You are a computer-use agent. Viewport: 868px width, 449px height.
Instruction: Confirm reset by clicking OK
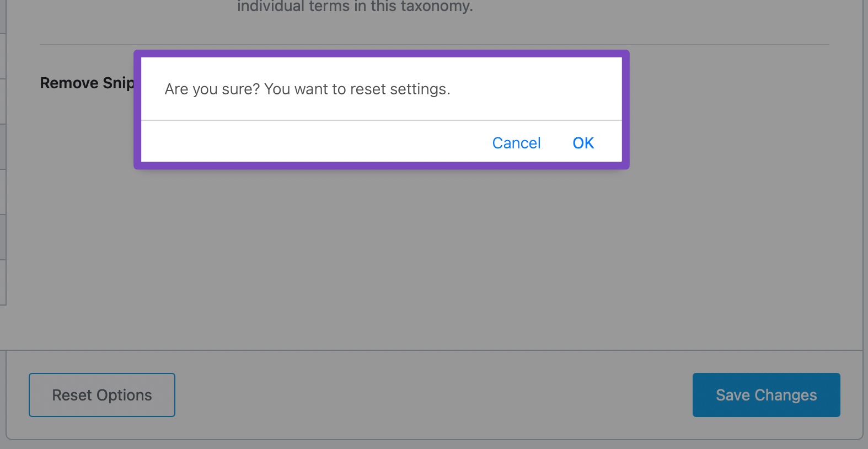583,142
